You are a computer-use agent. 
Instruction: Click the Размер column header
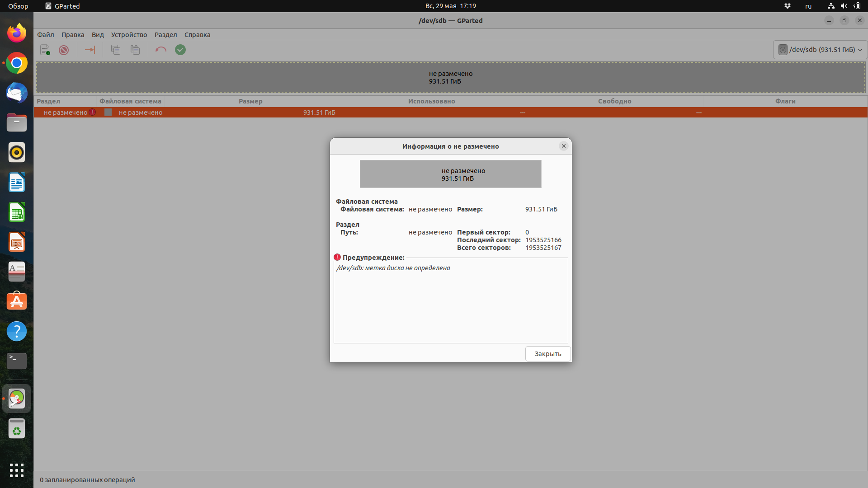pos(250,101)
